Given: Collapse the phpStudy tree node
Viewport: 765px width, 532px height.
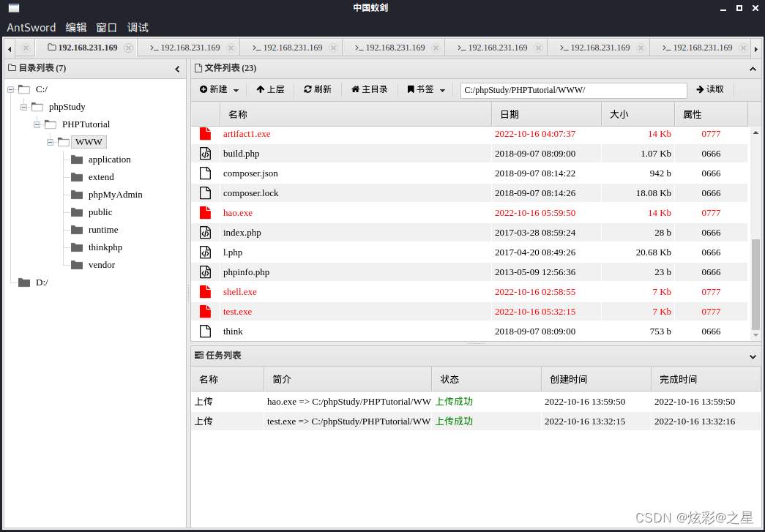Looking at the screenshot, I should (24, 107).
